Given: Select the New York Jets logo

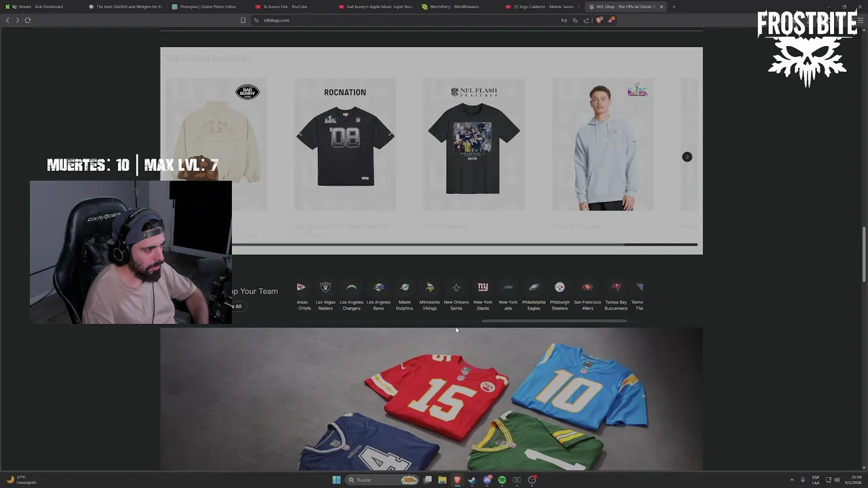Looking at the screenshot, I should tap(508, 287).
